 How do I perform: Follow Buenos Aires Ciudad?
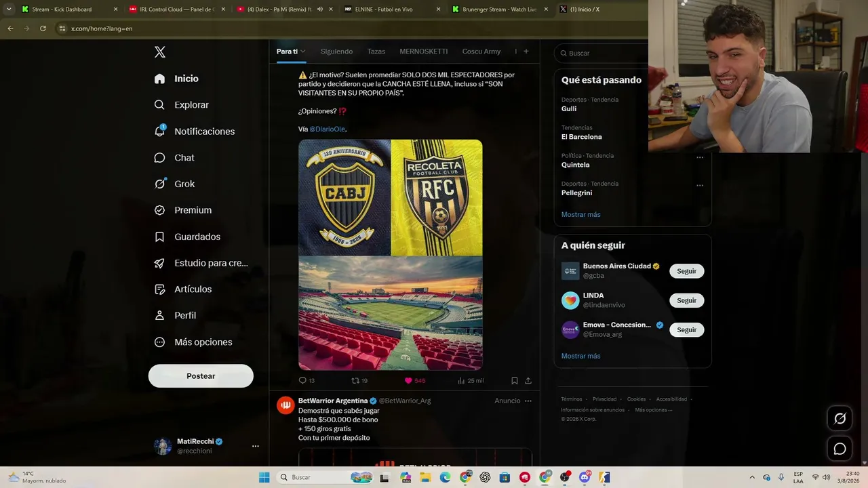pos(687,271)
